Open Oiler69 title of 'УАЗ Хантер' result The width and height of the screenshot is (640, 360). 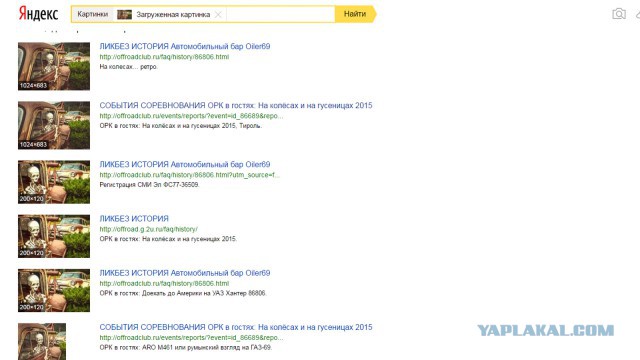pos(185,273)
